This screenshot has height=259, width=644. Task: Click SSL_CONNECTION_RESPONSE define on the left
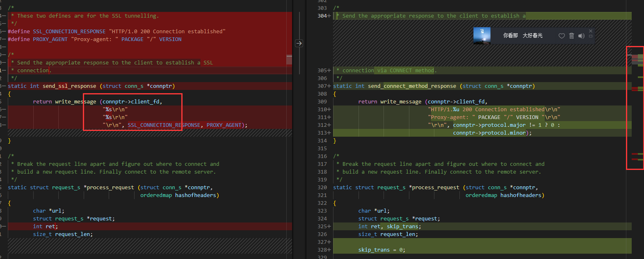point(69,32)
